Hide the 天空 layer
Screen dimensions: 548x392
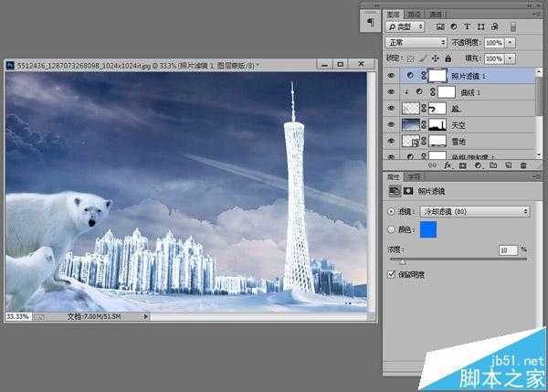point(391,124)
